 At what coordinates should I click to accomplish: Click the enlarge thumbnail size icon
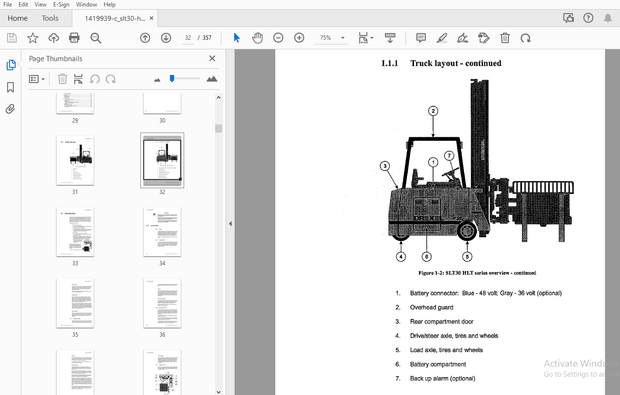[x=212, y=79]
